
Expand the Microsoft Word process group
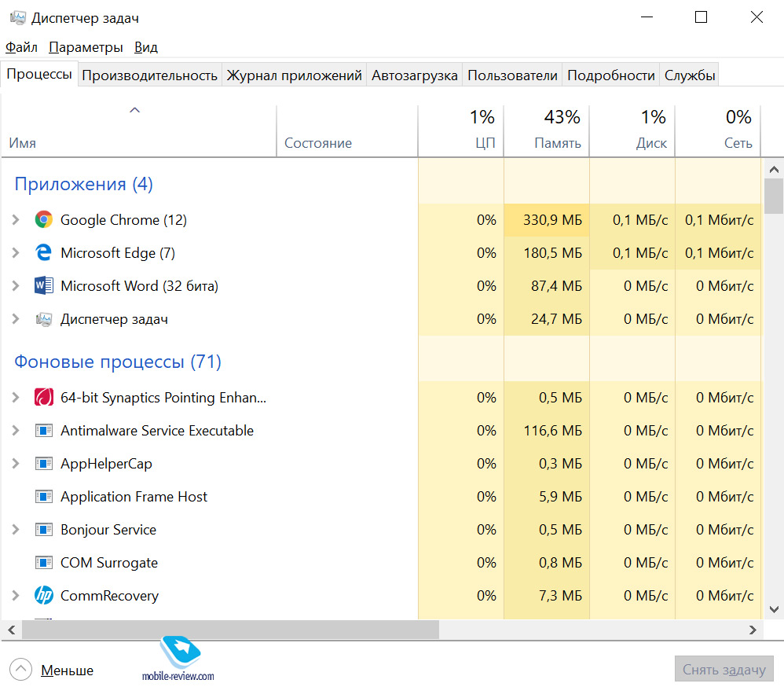click(x=16, y=285)
